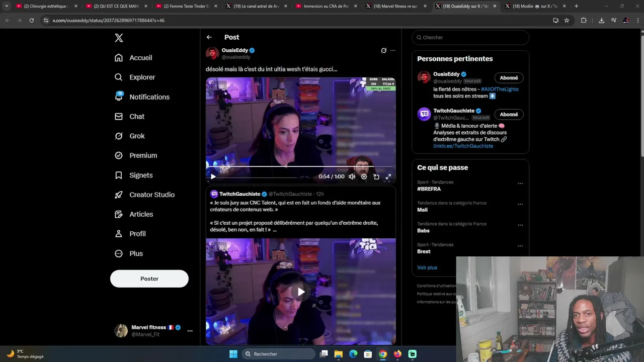The image size is (644, 362).
Task: Open browser downloads
Action: coord(601,20)
